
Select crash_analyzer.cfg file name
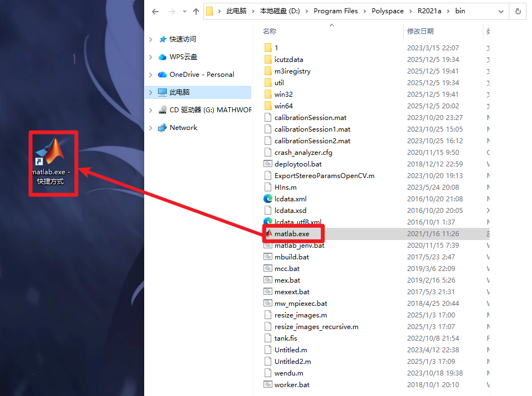(x=303, y=153)
